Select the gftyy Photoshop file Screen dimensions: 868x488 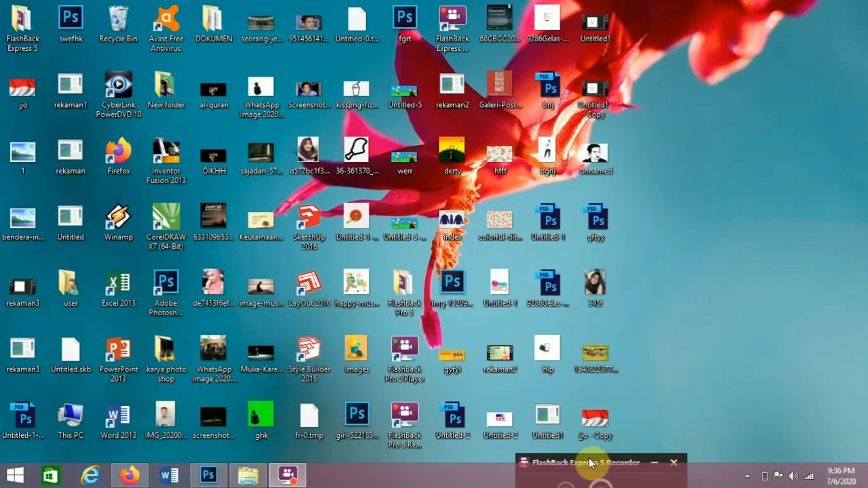pos(595,222)
